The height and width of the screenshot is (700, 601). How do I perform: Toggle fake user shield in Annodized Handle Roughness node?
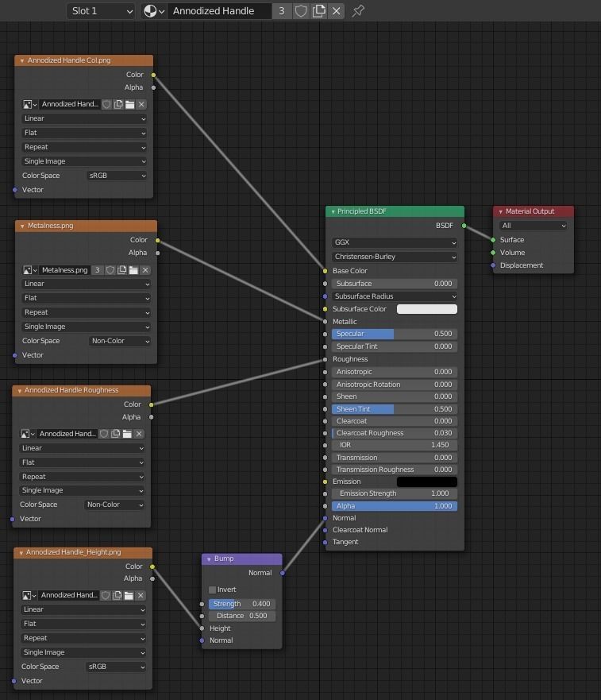(104, 434)
